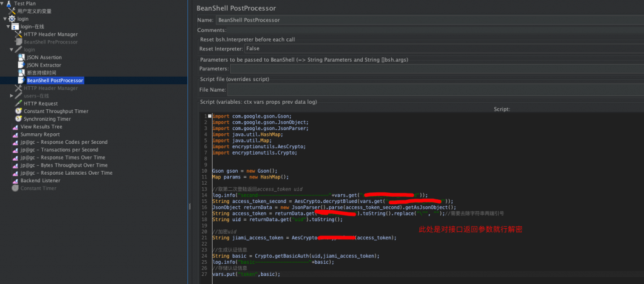The width and height of the screenshot is (644, 284).
Task: Select Backend Listener in the tree
Action: point(39,180)
